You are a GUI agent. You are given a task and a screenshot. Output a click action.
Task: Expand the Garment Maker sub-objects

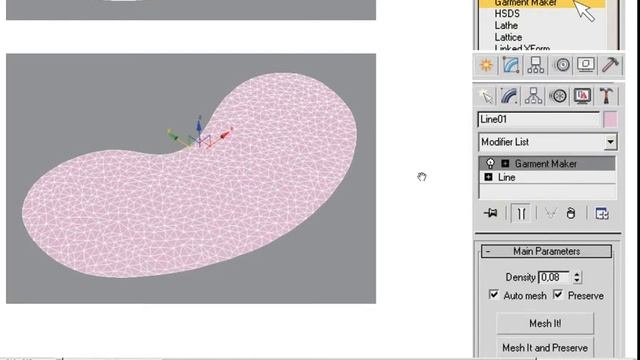coord(505,164)
